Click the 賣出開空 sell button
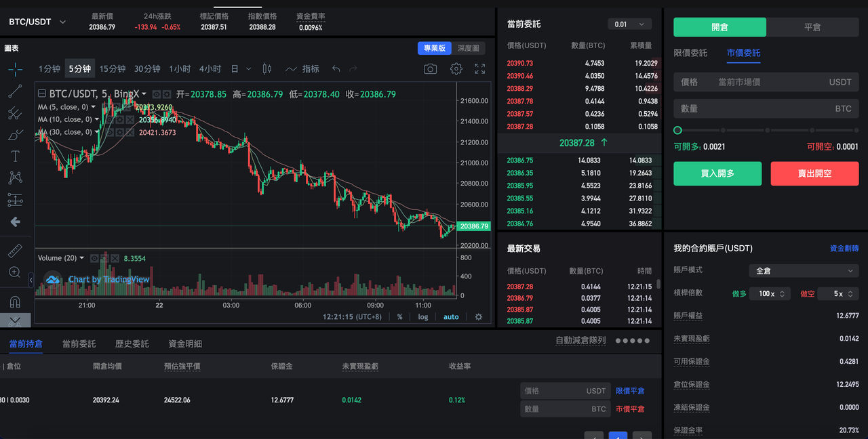Screen dimensions: 868x439 coord(814,173)
